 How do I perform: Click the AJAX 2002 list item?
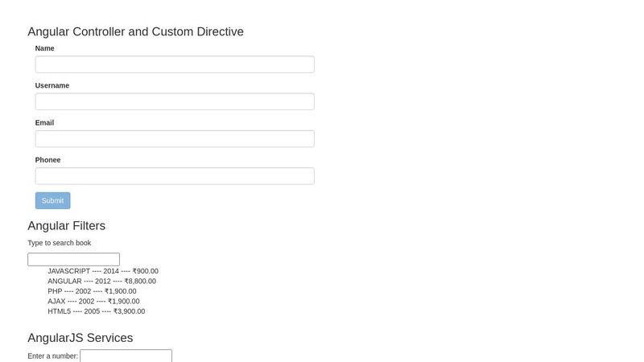pyautogui.click(x=93, y=301)
